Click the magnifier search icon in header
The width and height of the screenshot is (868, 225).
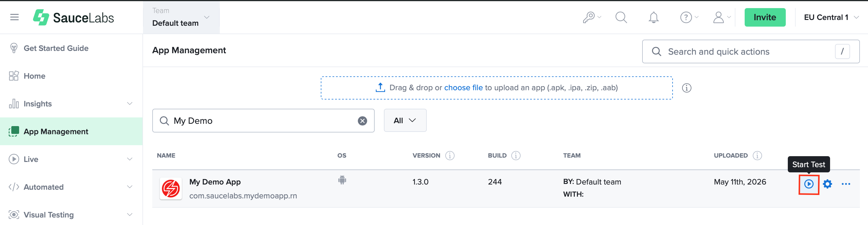pyautogui.click(x=621, y=17)
